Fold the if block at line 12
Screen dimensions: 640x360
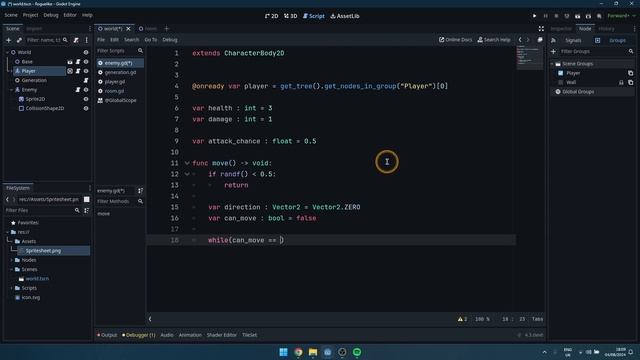tap(187, 174)
